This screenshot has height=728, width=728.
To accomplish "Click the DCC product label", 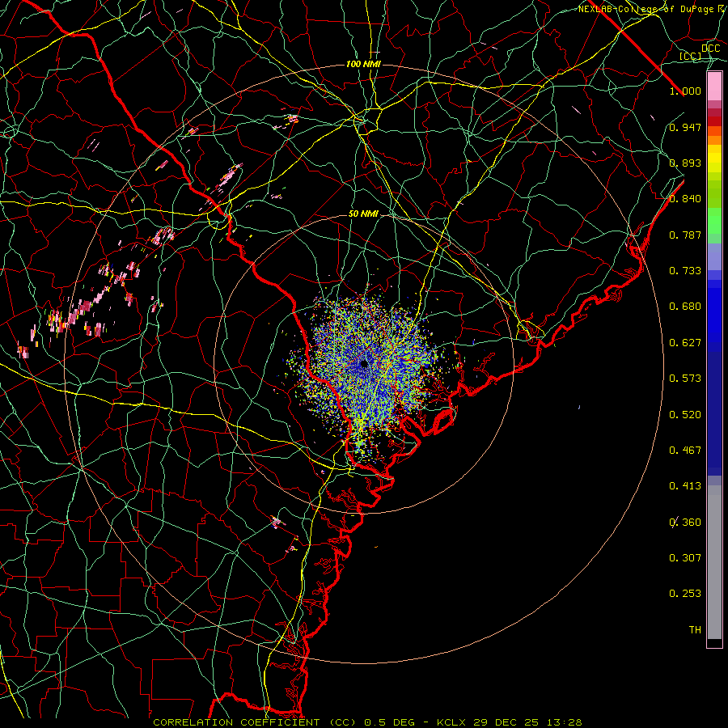I will (710, 49).
